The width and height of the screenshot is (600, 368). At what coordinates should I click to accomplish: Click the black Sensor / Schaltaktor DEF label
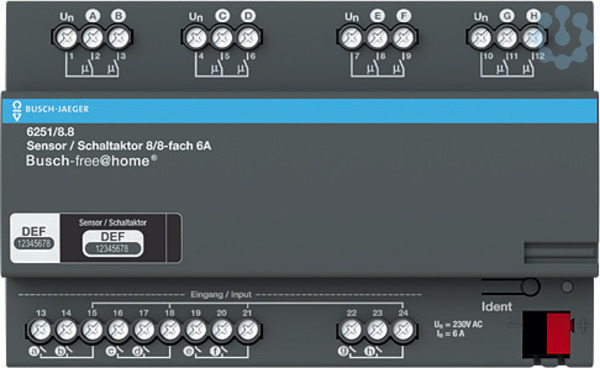click(113, 238)
